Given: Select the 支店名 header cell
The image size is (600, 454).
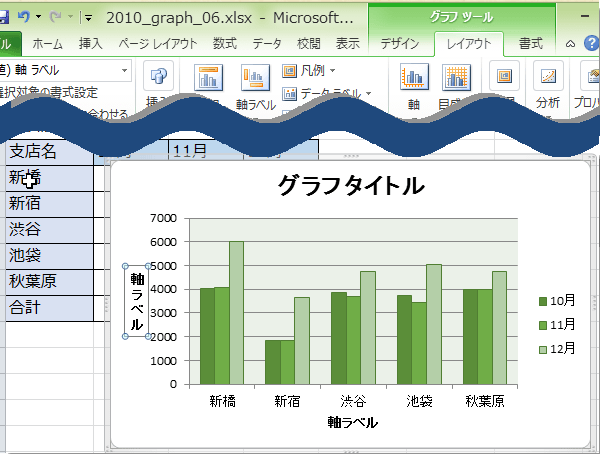Looking at the screenshot, I should (x=49, y=152).
